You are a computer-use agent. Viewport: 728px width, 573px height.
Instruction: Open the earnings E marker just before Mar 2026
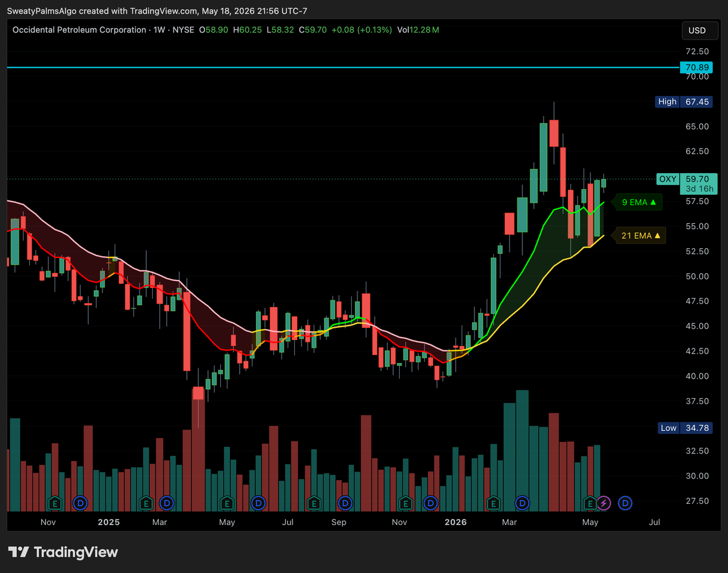[x=494, y=503]
